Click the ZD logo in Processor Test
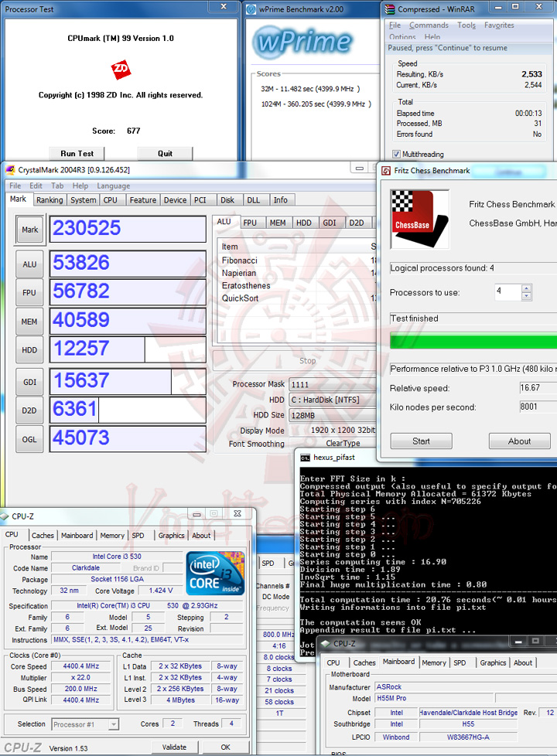 (x=121, y=69)
